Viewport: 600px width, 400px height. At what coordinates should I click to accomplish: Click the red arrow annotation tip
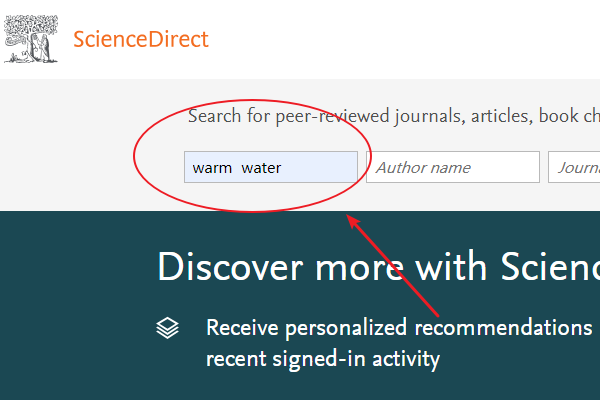pos(349,218)
